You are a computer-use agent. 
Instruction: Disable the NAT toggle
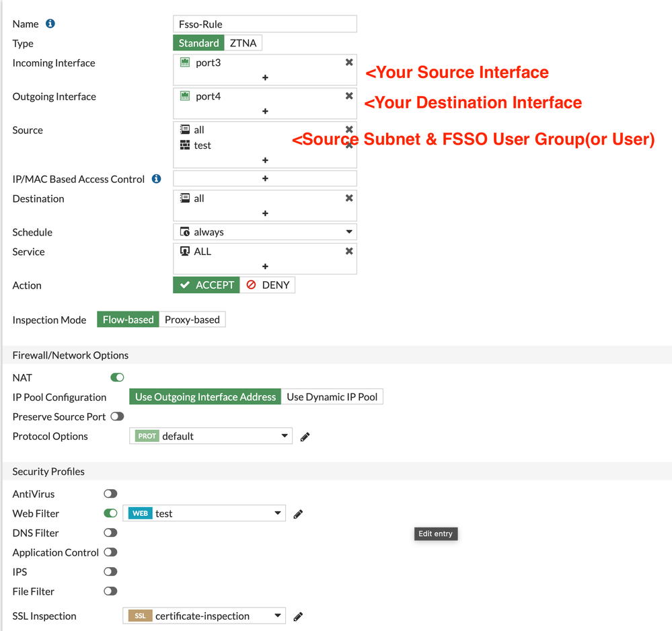[x=117, y=377]
